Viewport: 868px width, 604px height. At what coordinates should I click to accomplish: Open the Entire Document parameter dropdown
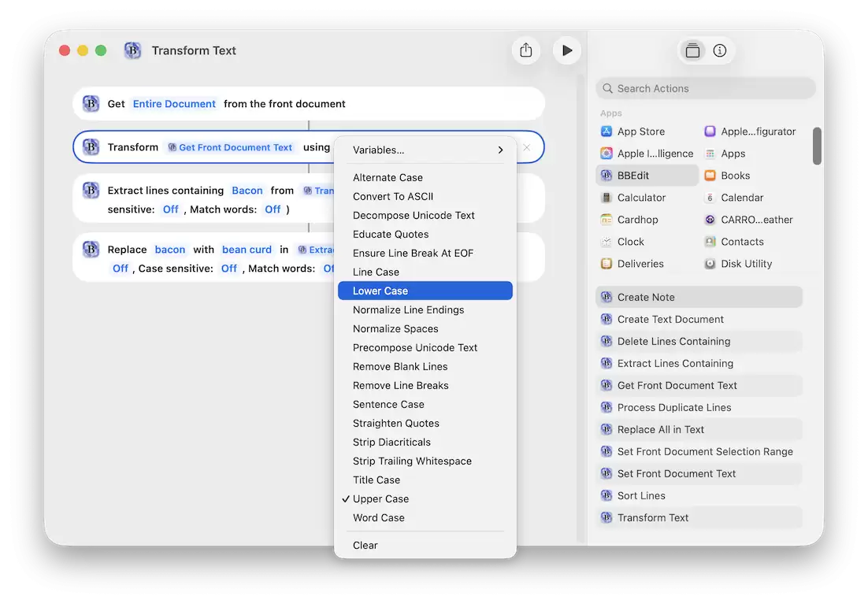pos(174,103)
